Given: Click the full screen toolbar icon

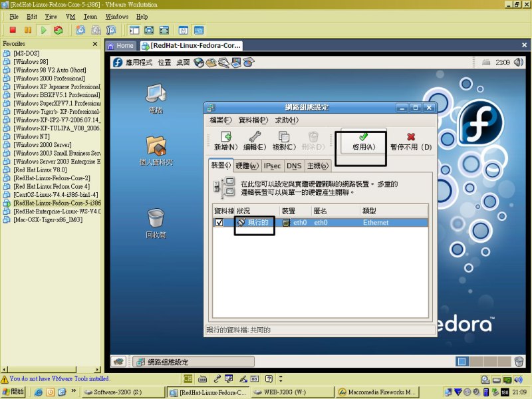Looking at the screenshot, I should point(149,30).
